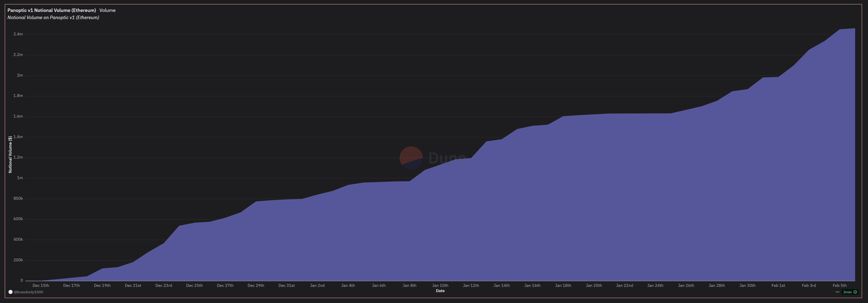This screenshot has height=303, width=868.
Task: Click the 1.8m y-axis value
Action: [x=18, y=96]
